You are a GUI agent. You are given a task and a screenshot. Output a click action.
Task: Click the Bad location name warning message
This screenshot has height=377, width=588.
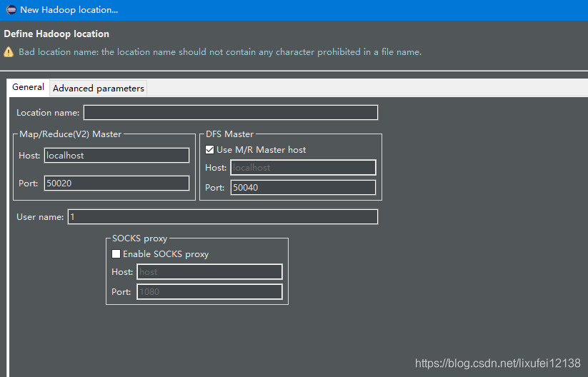[x=220, y=51]
